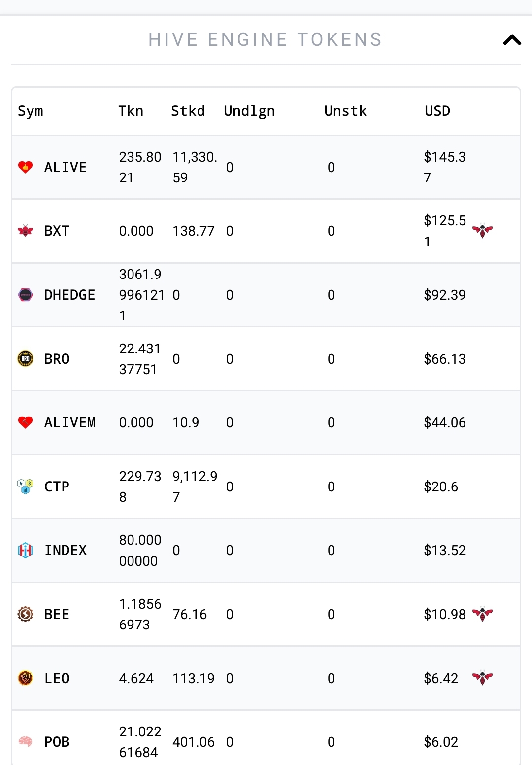Screen dimensions: 532x765
Task: Click the BXT bee token icon
Action: tap(26, 231)
